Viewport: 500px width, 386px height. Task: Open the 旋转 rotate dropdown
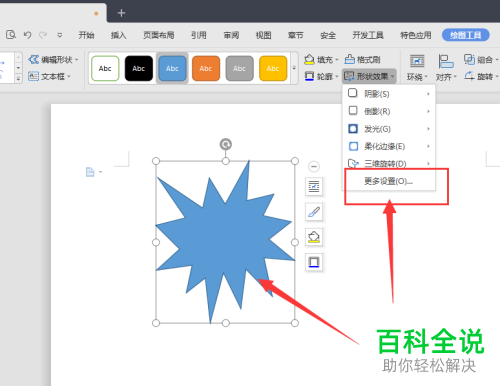point(481,76)
